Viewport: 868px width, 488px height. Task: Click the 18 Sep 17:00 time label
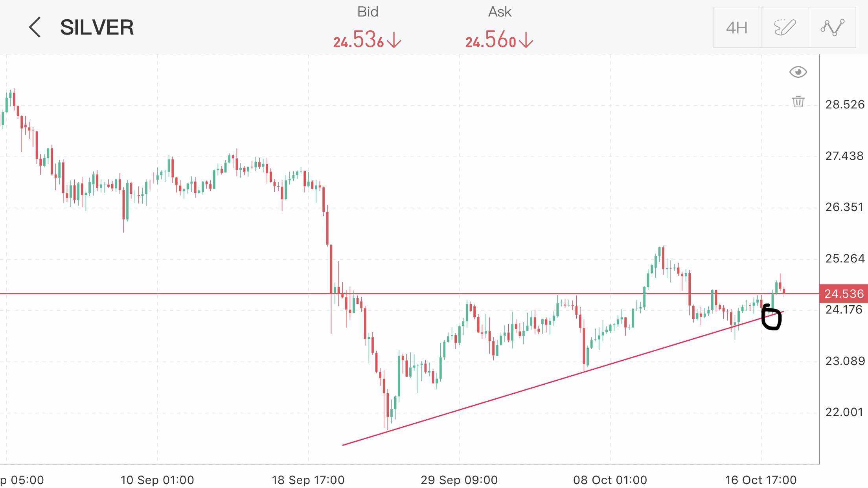point(308,480)
